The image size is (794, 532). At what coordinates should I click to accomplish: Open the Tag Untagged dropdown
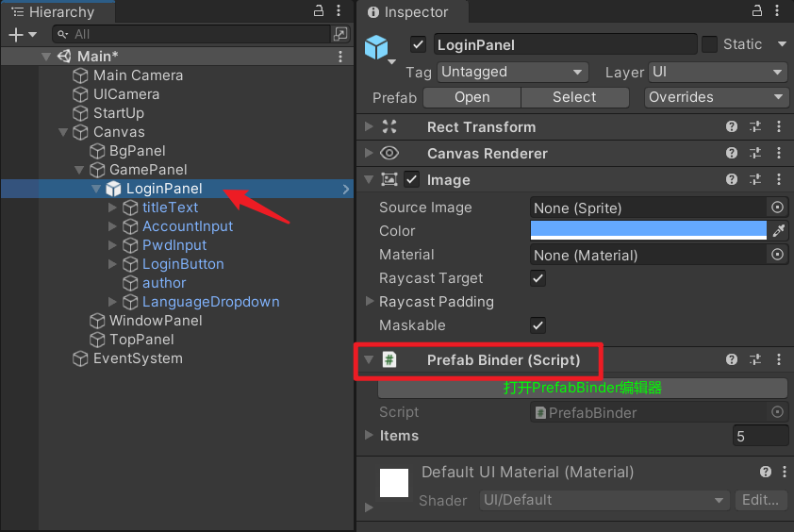point(512,72)
